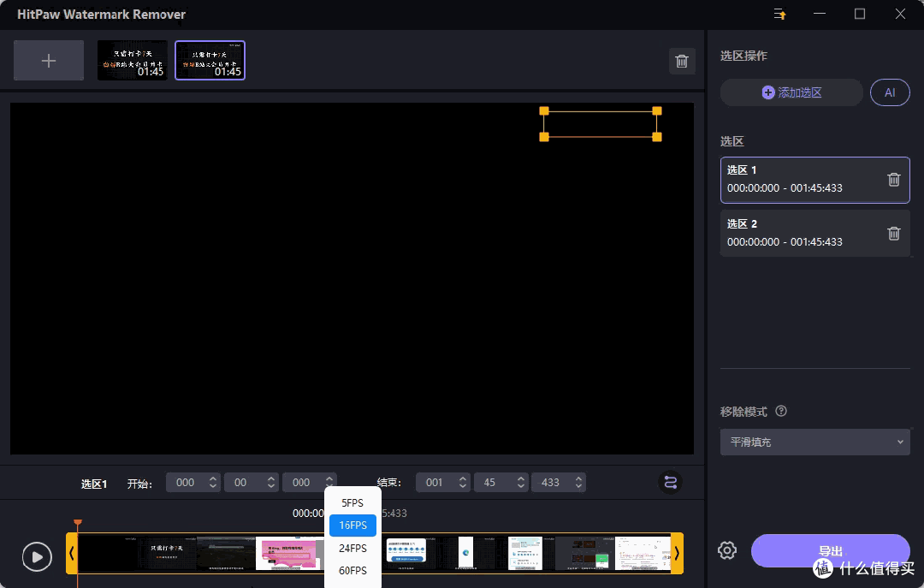Select the first 01:45 video thumbnail

click(x=133, y=60)
